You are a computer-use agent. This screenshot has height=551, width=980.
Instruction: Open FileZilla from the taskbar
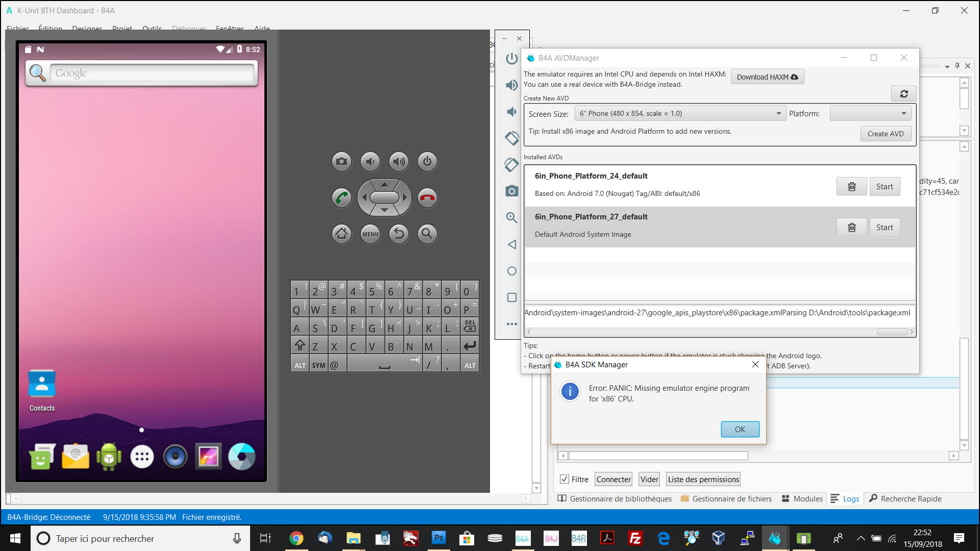point(635,538)
